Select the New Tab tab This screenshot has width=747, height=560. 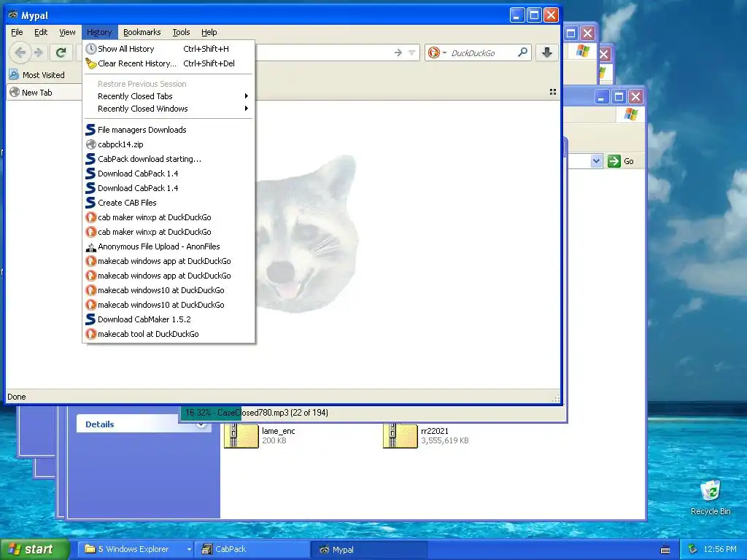[44, 93]
